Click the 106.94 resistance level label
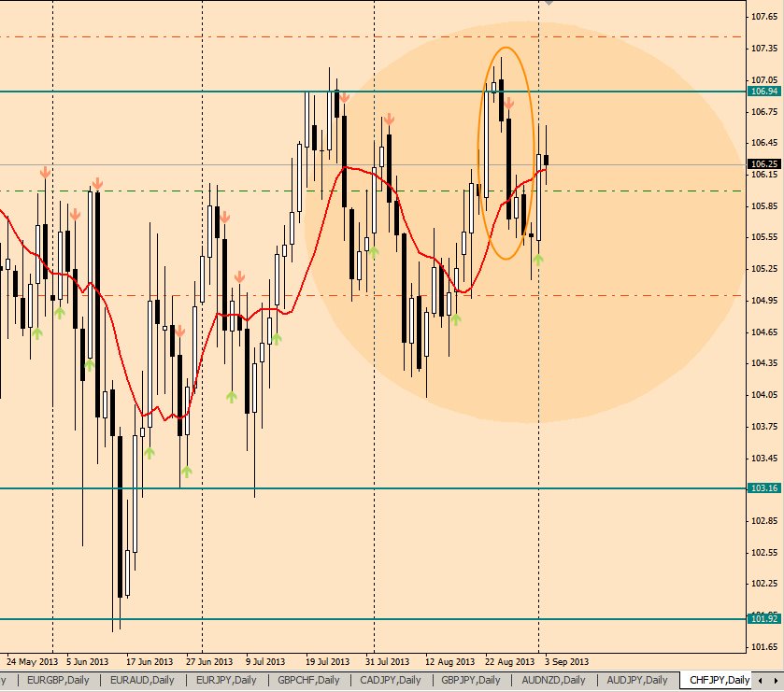Image resolution: width=784 pixels, height=692 pixels. (764, 91)
